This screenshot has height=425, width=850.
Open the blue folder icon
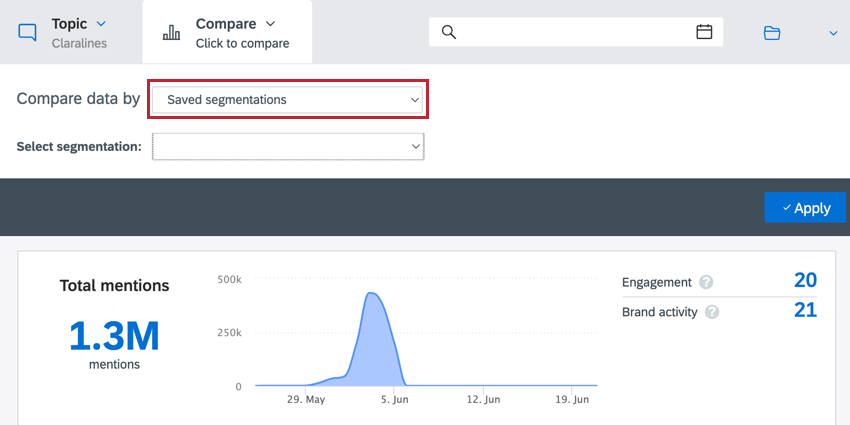772,33
